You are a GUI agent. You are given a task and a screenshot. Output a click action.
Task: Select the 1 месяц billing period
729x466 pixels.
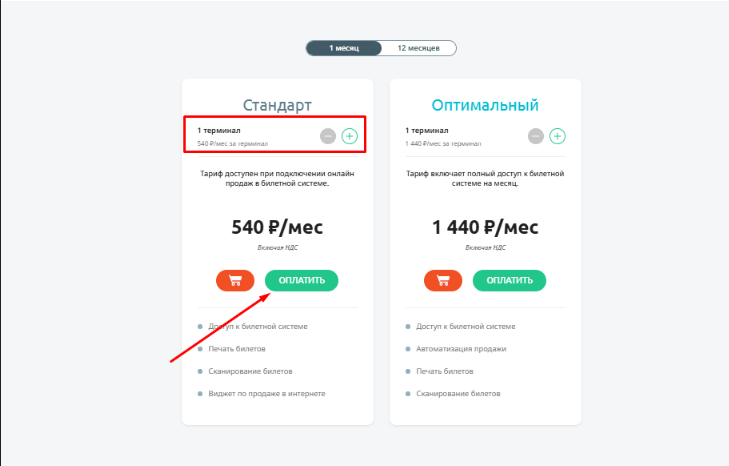point(344,48)
